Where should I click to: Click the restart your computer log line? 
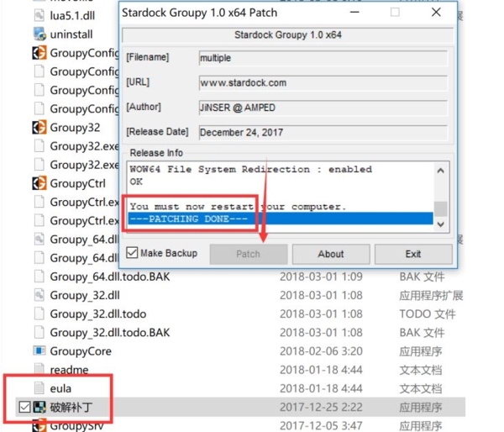(238, 207)
